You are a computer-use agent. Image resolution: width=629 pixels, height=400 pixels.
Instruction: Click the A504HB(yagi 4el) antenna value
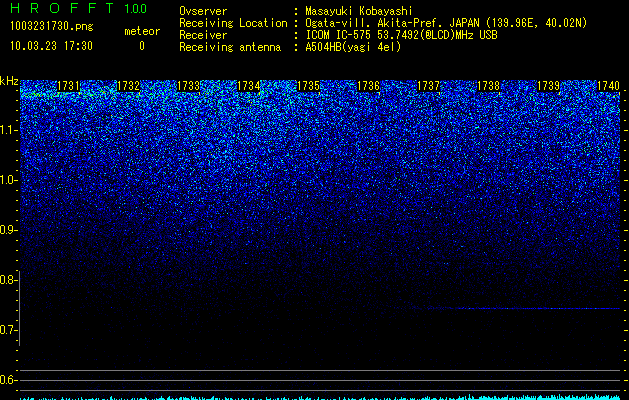click(353, 47)
